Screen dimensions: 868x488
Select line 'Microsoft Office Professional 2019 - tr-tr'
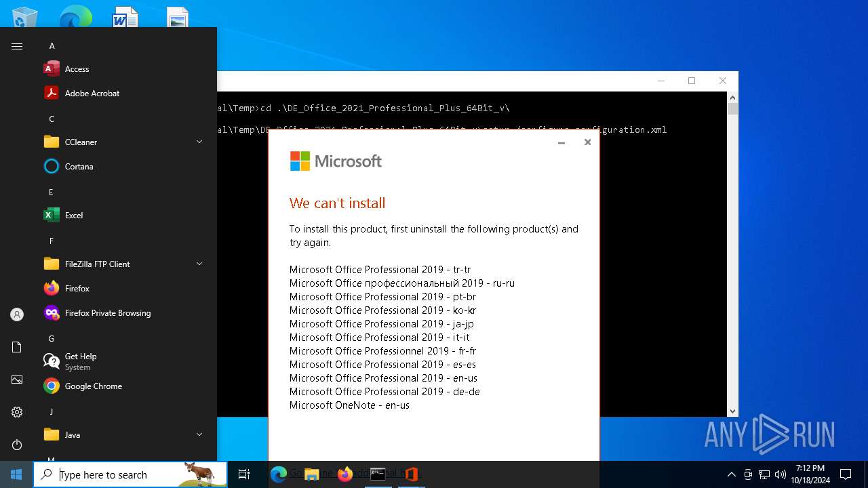click(380, 270)
